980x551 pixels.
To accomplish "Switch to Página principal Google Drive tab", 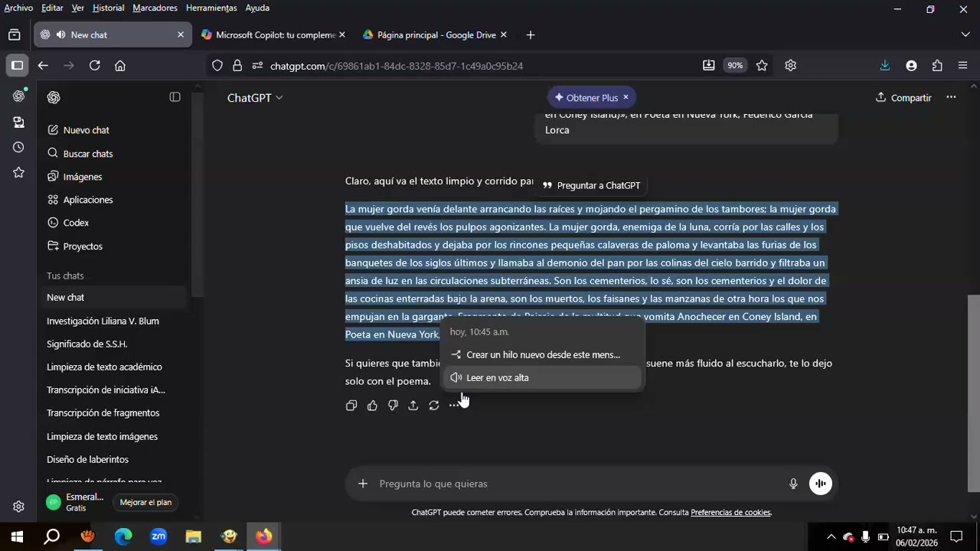I will pyautogui.click(x=436, y=34).
